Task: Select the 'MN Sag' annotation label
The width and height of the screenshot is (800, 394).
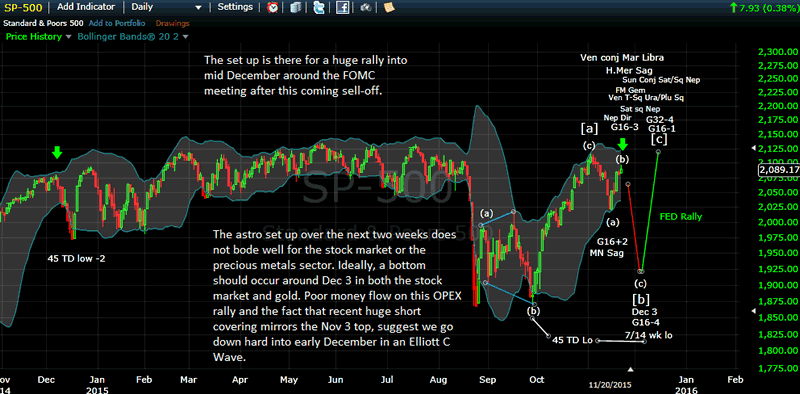Action: click(x=607, y=253)
